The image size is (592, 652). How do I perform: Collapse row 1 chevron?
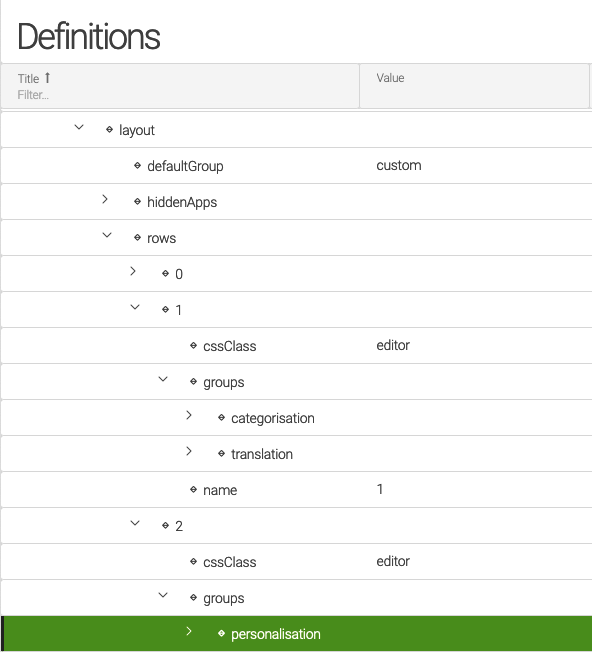135,307
